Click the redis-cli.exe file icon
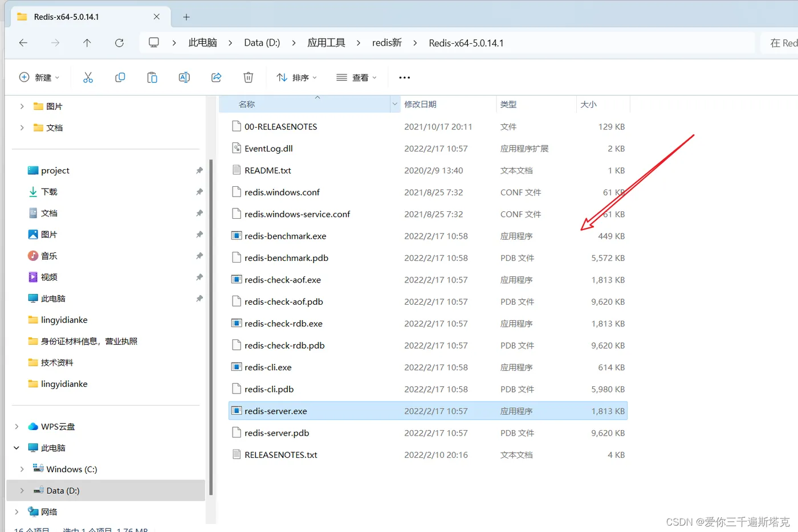 pyautogui.click(x=237, y=367)
